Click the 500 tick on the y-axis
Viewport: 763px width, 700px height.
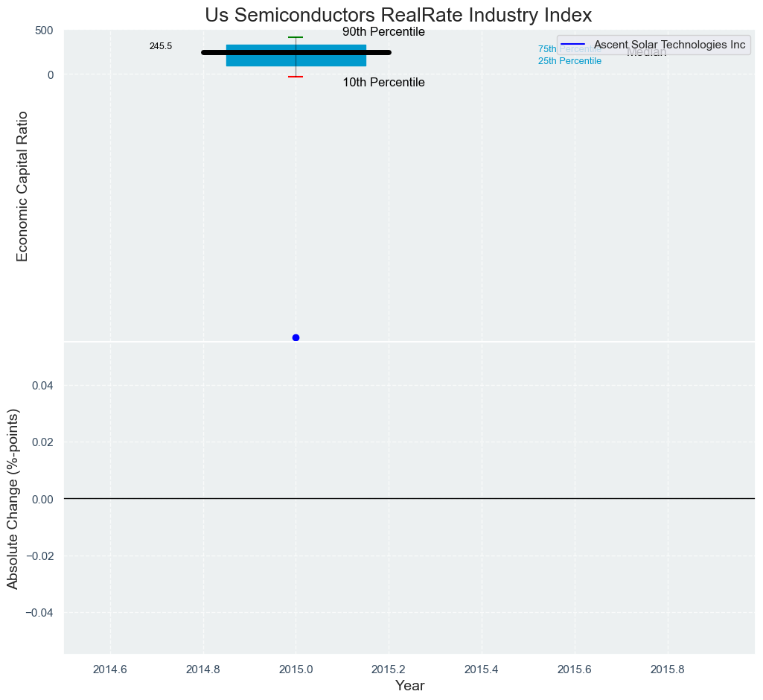pos(44,31)
